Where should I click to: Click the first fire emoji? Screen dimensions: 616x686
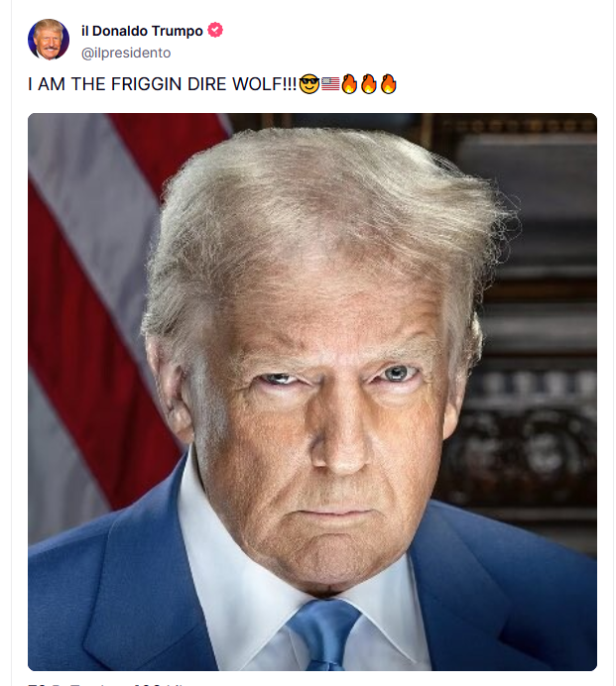(349, 84)
